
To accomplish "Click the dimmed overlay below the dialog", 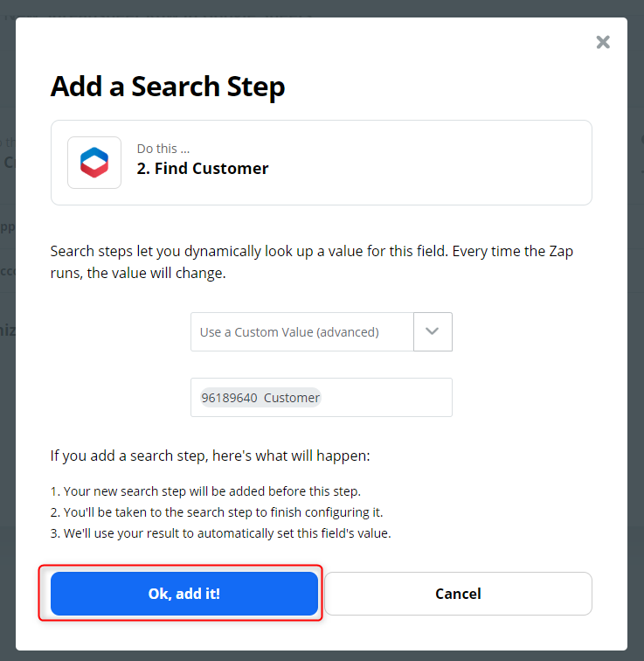I will tap(322, 656).
